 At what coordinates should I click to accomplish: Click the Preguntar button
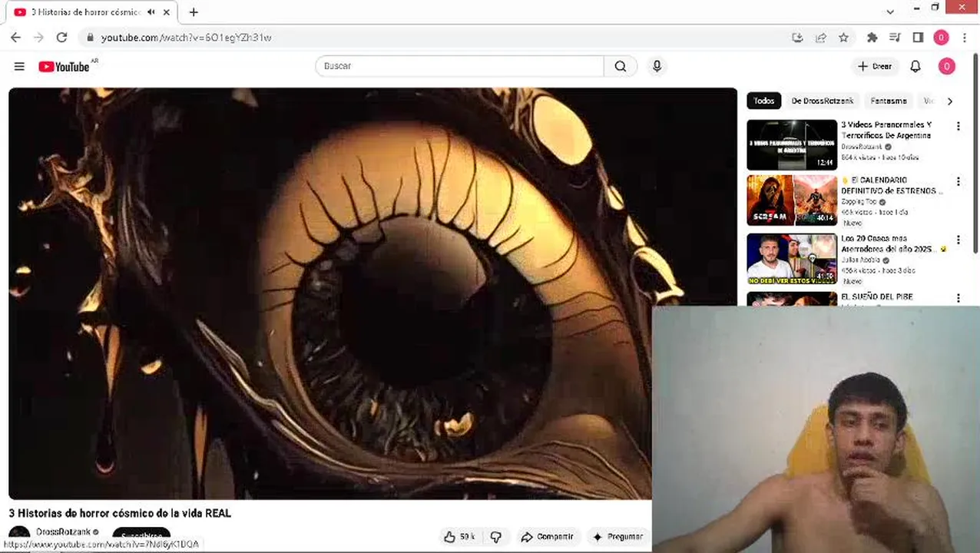coord(617,537)
